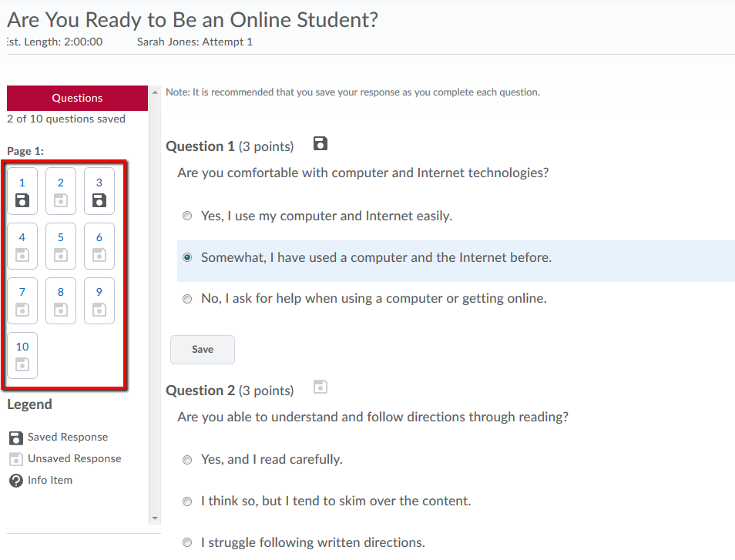Click the Saved Response legend icon
735x560 pixels.
(15, 438)
